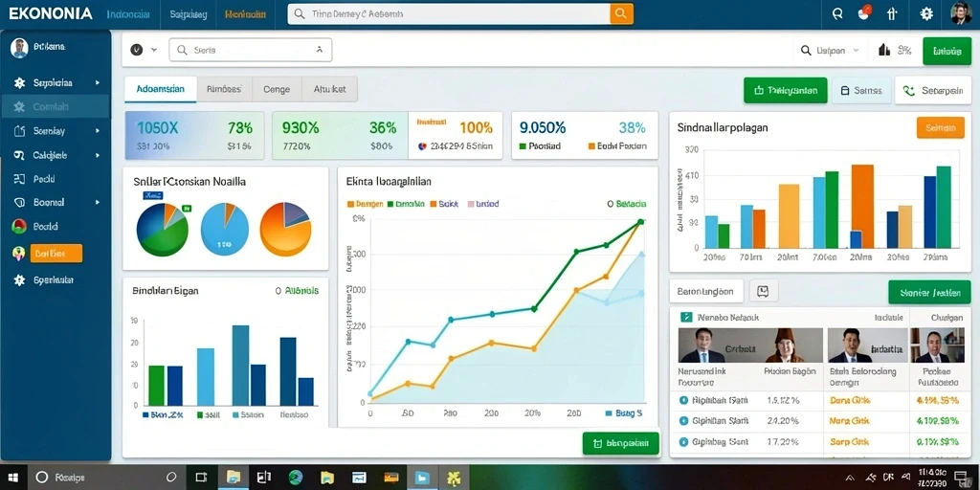Switch to the Adoamsian tab
Image resolution: width=980 pixels, height=490 pixels.
pyautogui.click(x=161, y=89)
